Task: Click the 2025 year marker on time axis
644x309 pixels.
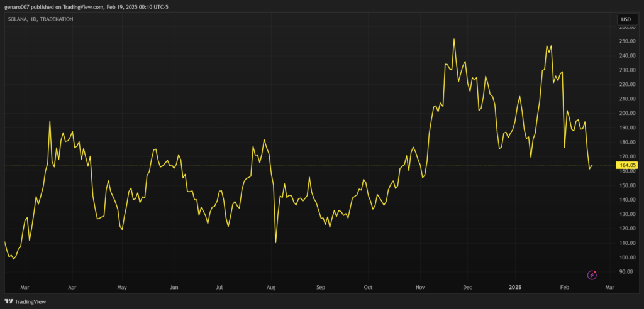Action: [x=516, y=287]
